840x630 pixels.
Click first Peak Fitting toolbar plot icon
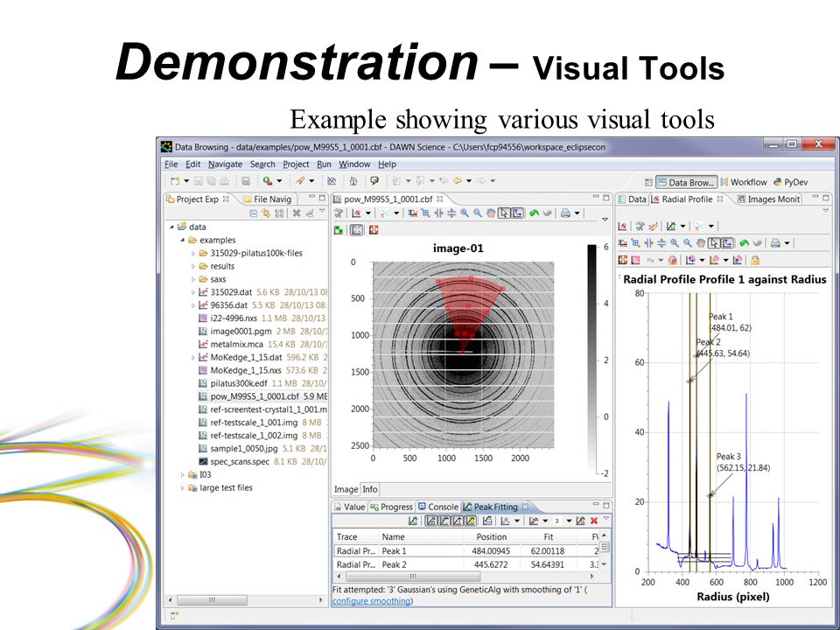[412, 521]
